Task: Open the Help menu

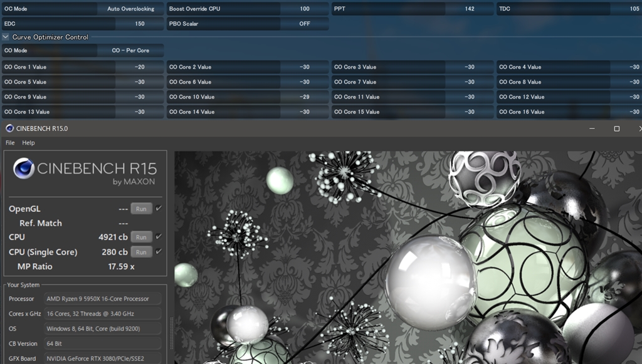Action: point(28,143)
